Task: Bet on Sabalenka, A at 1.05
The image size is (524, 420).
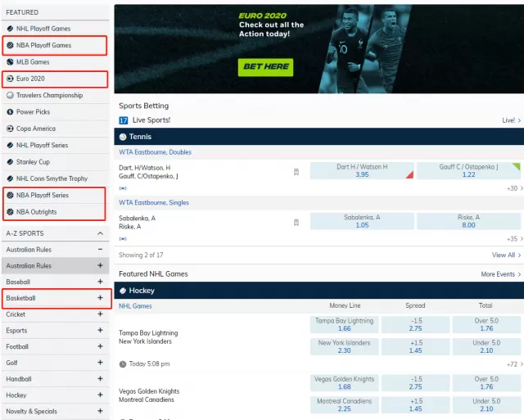Action: [362, 221]
